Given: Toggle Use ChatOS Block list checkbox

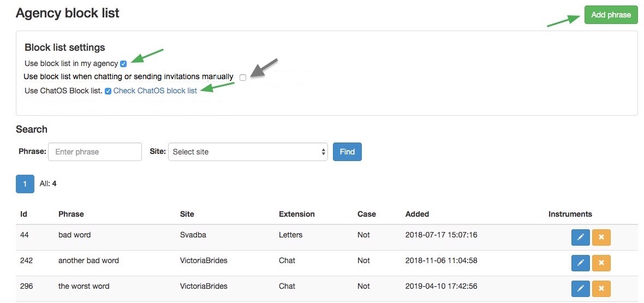Looking at the screenshot, I should tap(108, 91).
